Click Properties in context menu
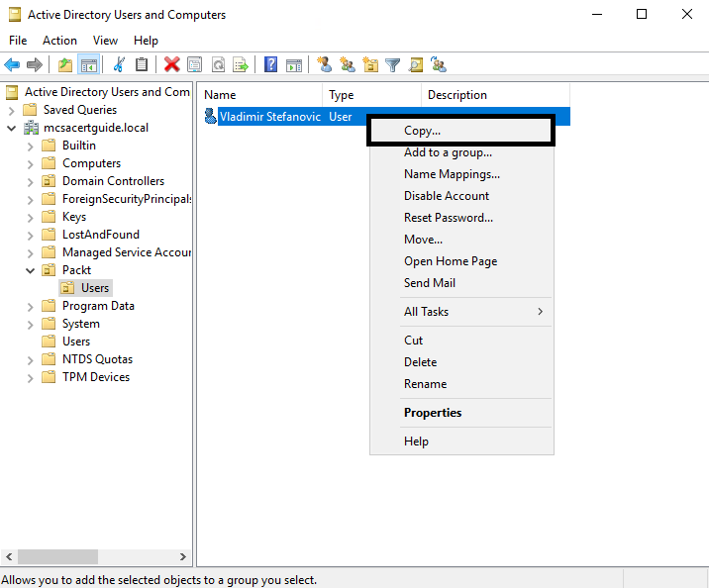 click(433, 413)
